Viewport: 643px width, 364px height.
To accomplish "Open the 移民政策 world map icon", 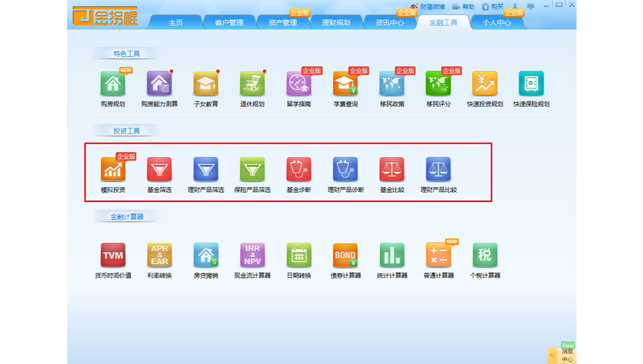I will pos(392,84).
